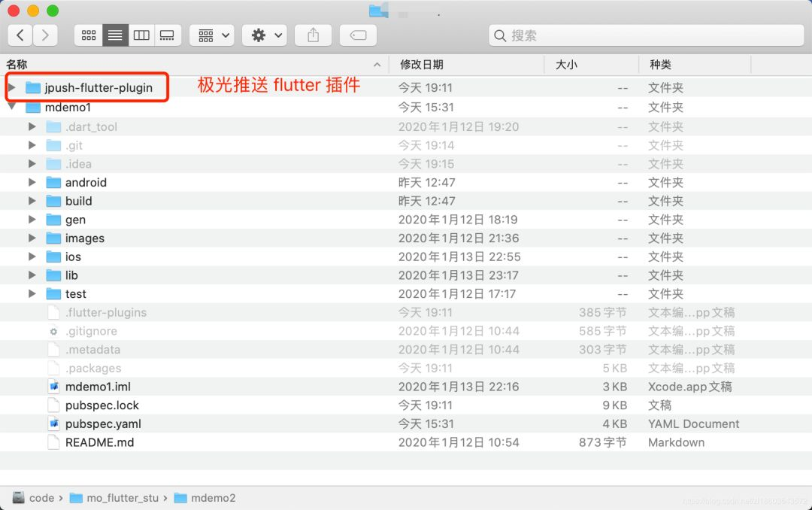Switch to column view
Screen dimensions: 812x510
[x=141, y=35]
